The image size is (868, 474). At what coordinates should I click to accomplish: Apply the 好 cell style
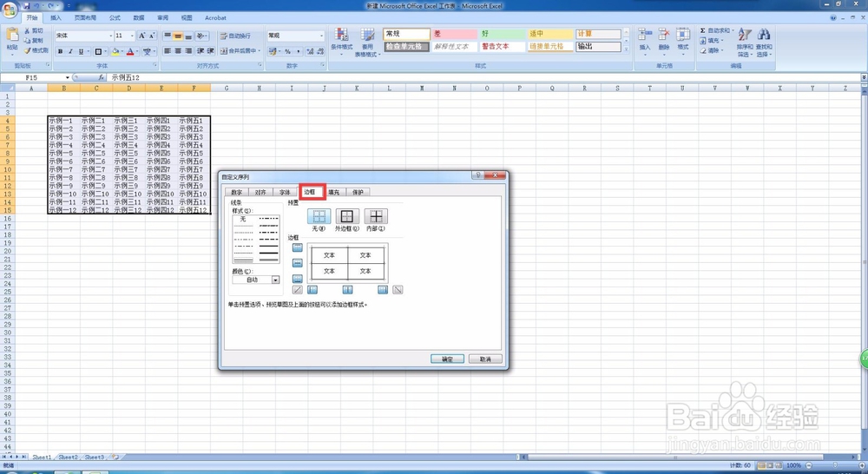coord(502,34)
